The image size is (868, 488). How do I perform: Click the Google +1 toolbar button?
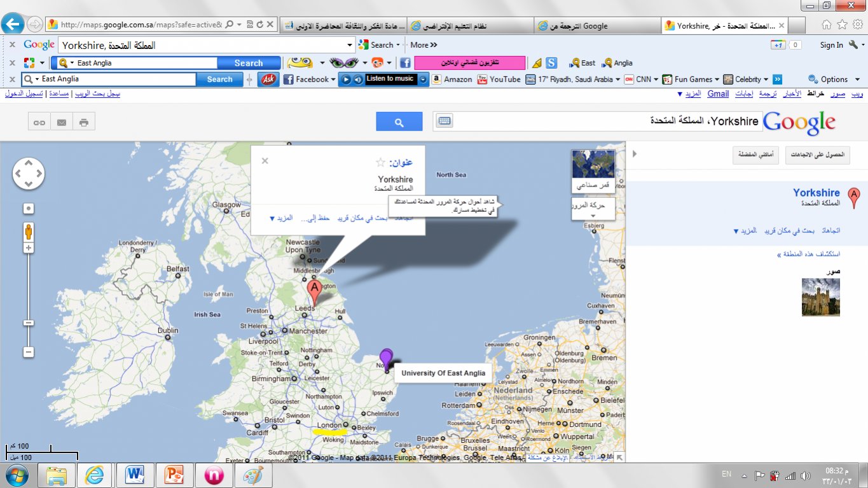778,45
